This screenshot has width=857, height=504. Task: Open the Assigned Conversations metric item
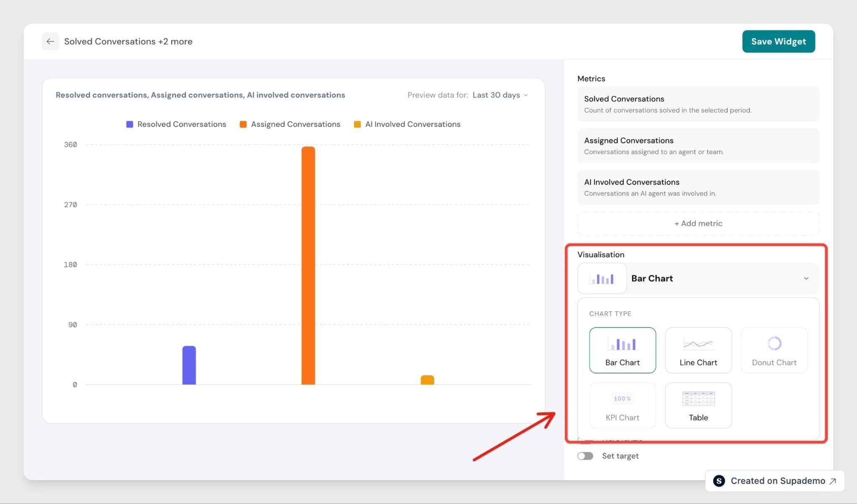click(x=698, y=146)
